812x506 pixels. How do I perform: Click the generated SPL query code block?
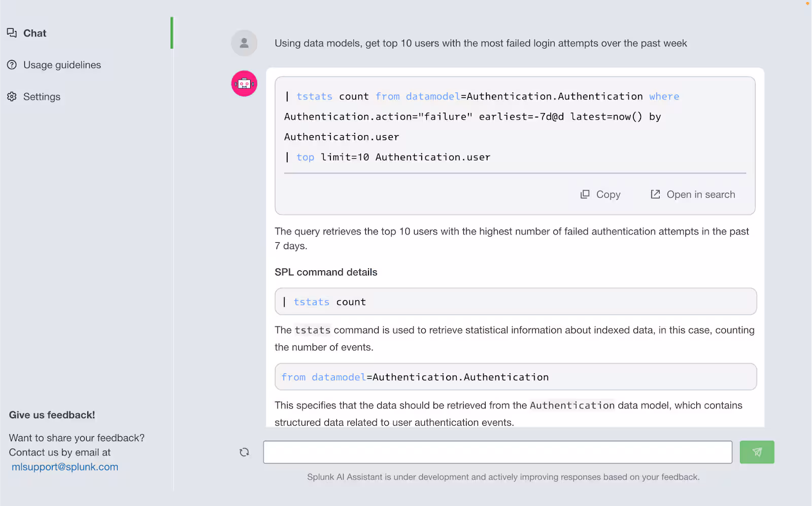coord(515,126)
